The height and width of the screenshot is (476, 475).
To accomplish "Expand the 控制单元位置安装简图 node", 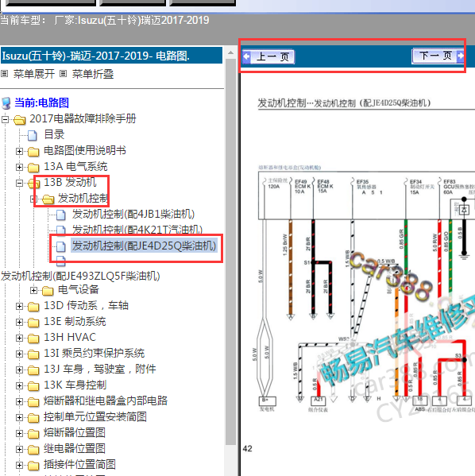I will pyautogui.click(x=19, y=418).
